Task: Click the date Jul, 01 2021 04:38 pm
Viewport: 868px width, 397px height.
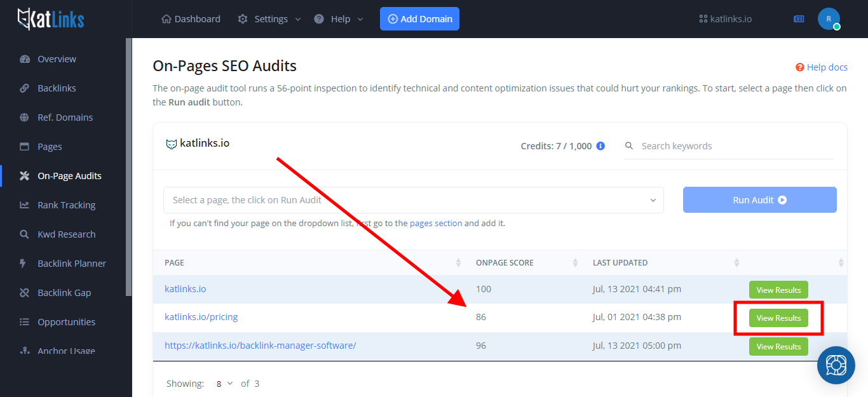Action: (x=637, y=317)
